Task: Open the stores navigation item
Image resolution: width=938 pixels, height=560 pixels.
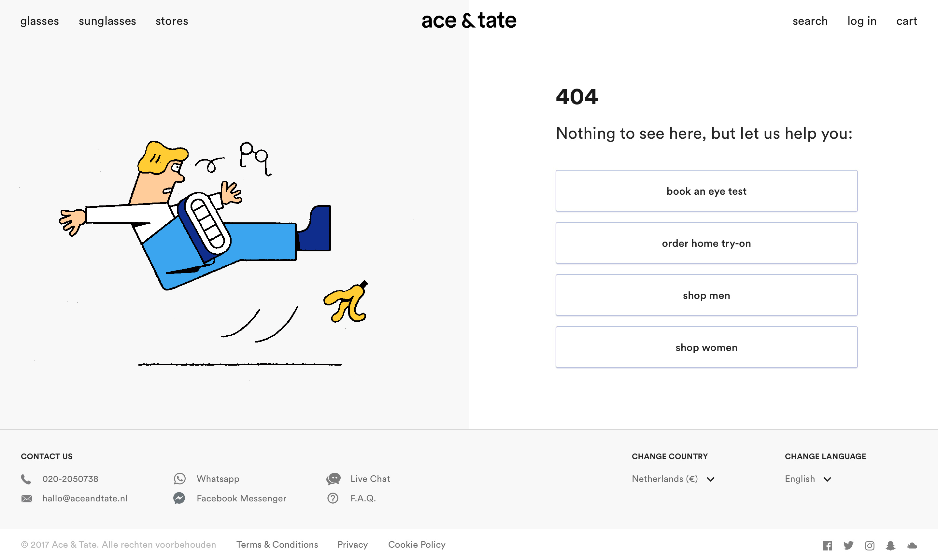Action: pyautogui.click(x=172, y=21)
